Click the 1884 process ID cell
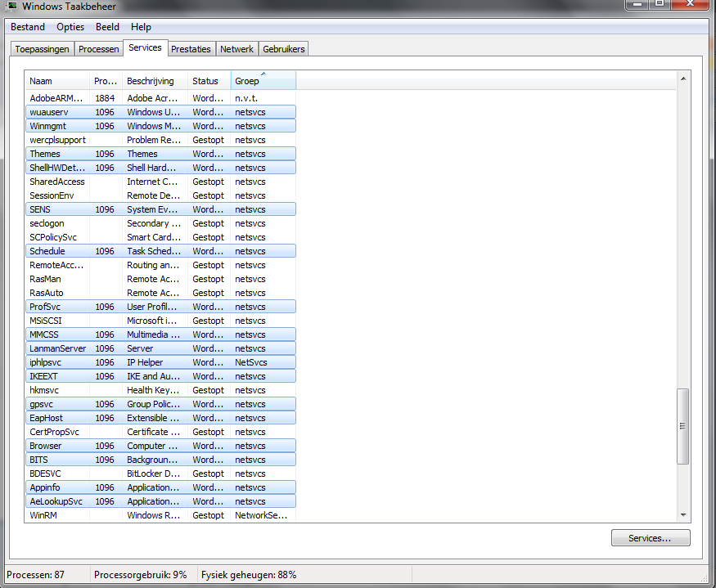Image resolution: width=716 pixels, height=588 pixels. click(105, 98)
